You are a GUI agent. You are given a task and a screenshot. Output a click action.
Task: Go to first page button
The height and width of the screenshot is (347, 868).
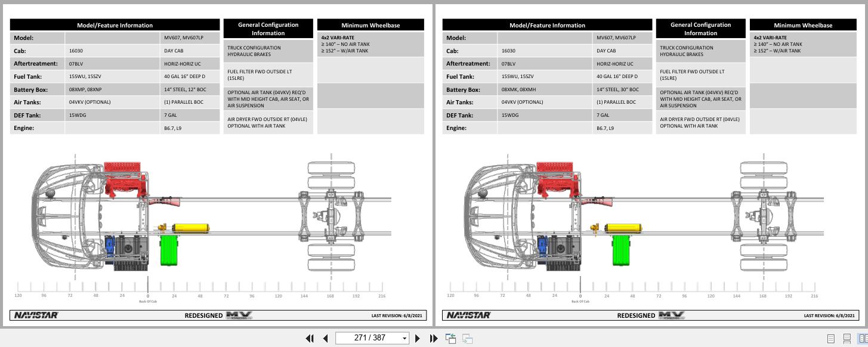pos(310,338)
